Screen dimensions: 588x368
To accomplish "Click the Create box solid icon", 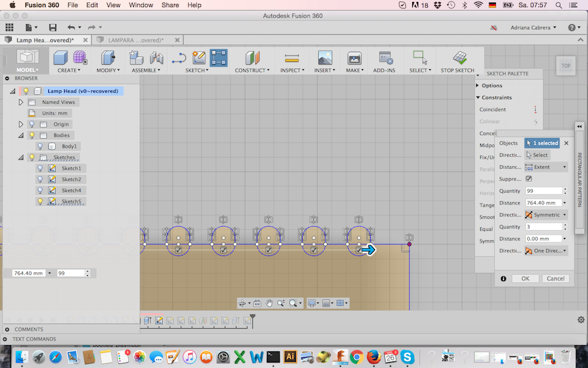I will [x=60, y=58].
